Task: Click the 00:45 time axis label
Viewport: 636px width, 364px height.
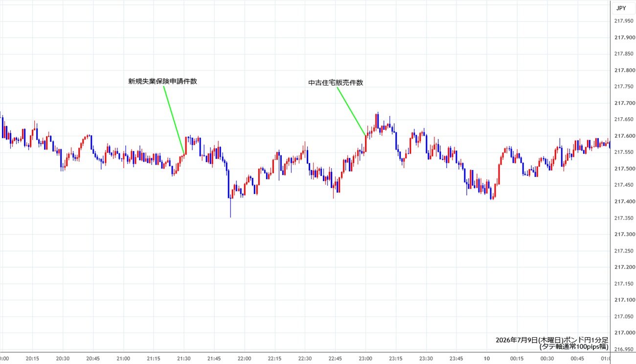Action: coord(578,358)
